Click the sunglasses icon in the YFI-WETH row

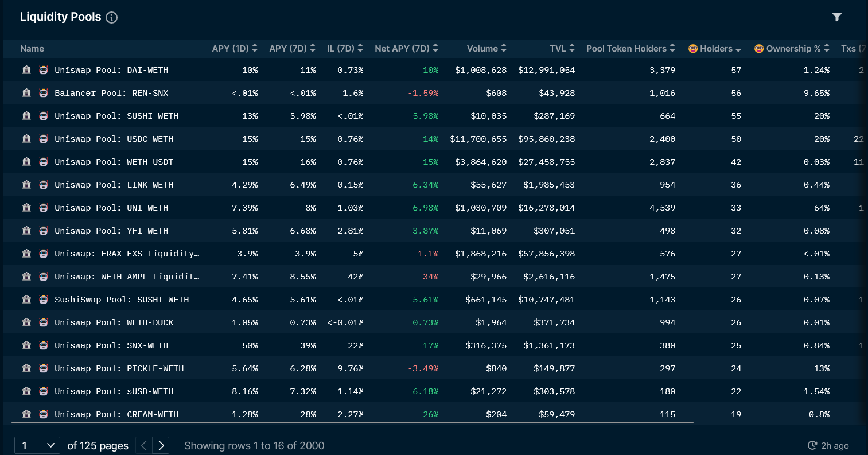click(44, 231)
